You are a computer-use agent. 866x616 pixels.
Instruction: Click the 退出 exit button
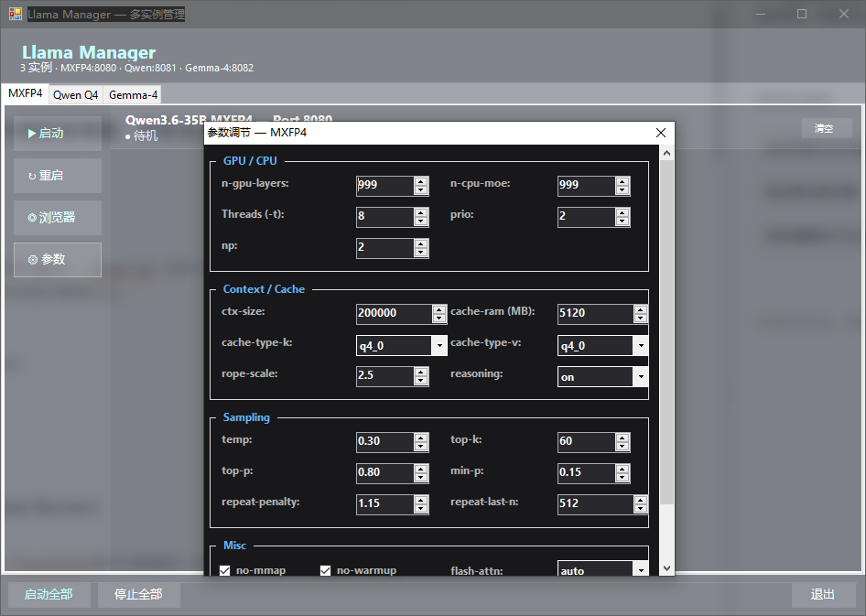(x=822, y=594)
